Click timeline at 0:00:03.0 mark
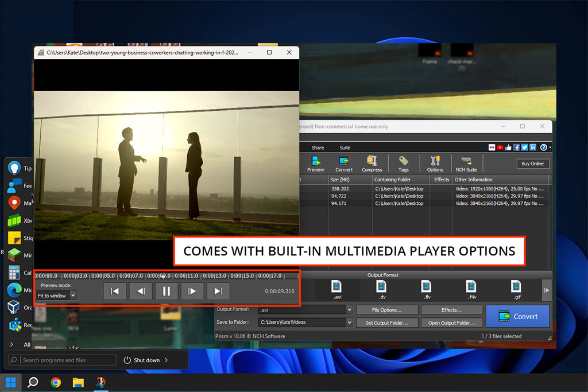The image size is (588, 392). click(75, 276)
